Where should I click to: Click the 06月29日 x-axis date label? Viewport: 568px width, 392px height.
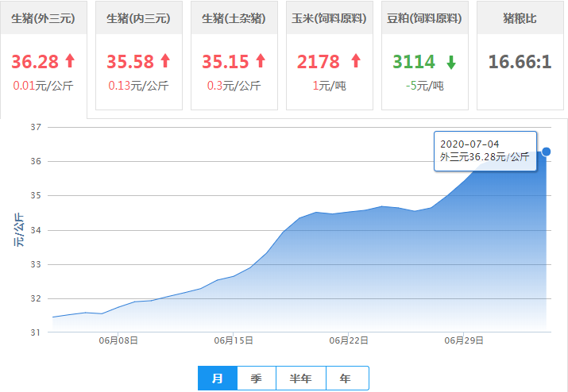(x=464, y=340)
